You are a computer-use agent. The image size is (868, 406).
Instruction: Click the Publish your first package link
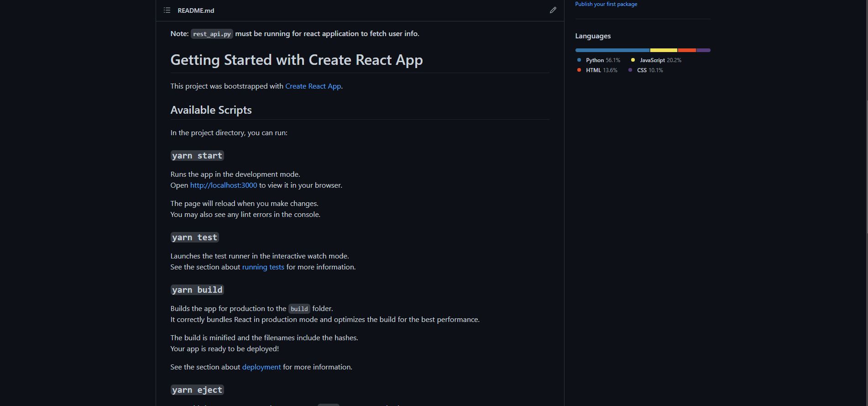(x=606, y=4)
